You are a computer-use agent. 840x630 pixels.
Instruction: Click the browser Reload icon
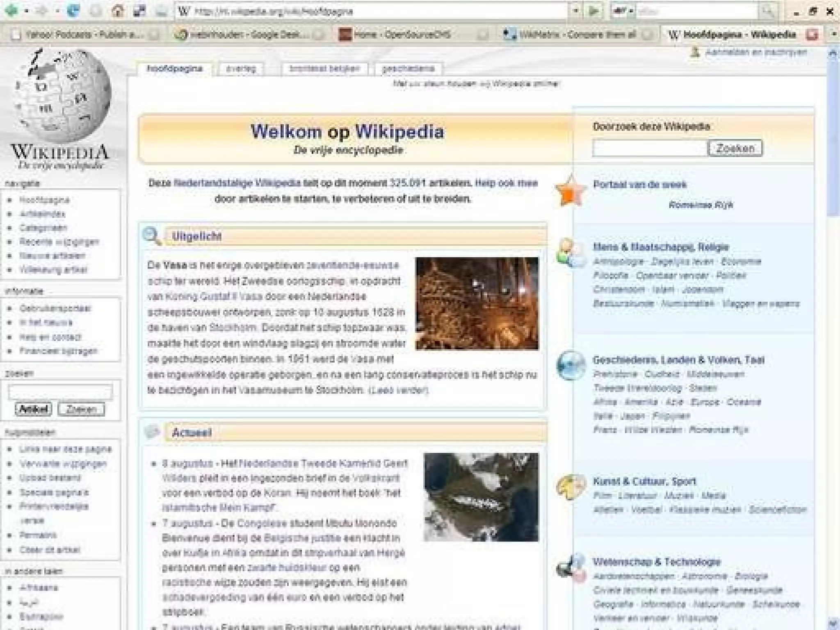click(73, 11)
